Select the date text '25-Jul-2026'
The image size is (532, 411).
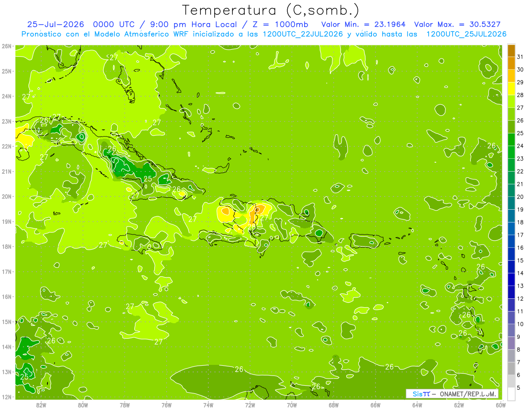tap(56, 24)
